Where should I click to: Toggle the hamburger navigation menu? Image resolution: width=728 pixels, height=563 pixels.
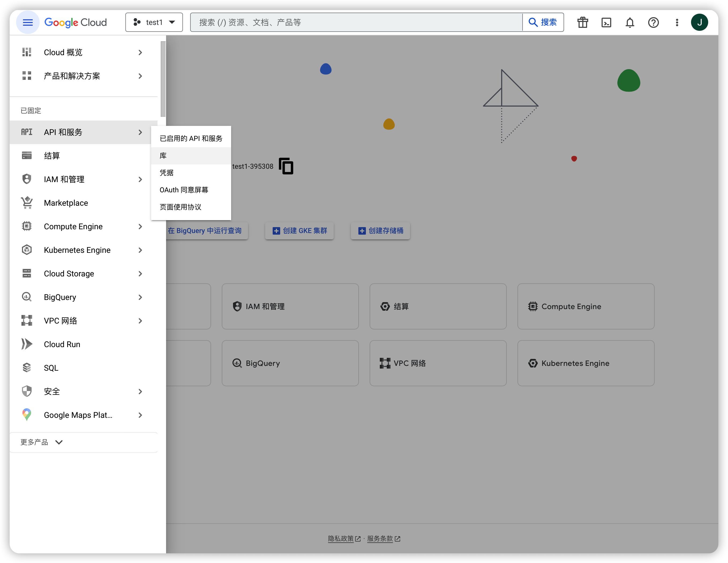pyautogui.click(x=28, y=22)
